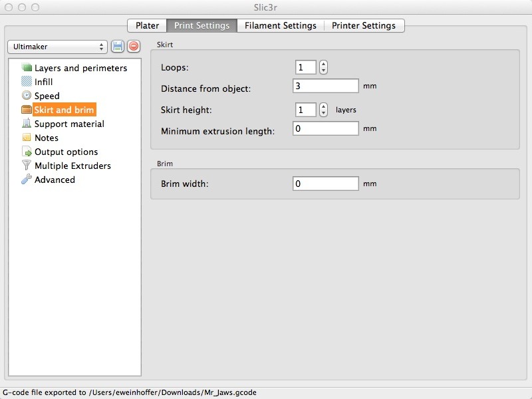Click the Support material building icon

click(27, 123)
